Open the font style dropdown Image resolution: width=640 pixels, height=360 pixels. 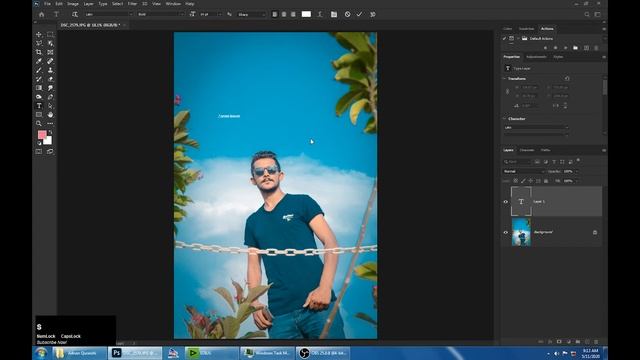[160, 14]
